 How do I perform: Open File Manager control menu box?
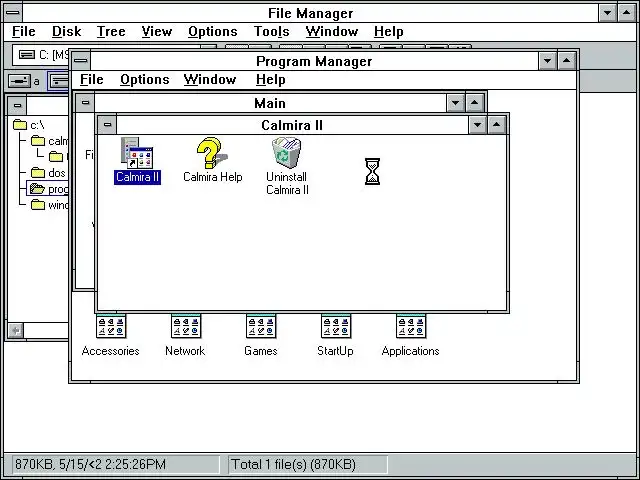click(13, 13)
